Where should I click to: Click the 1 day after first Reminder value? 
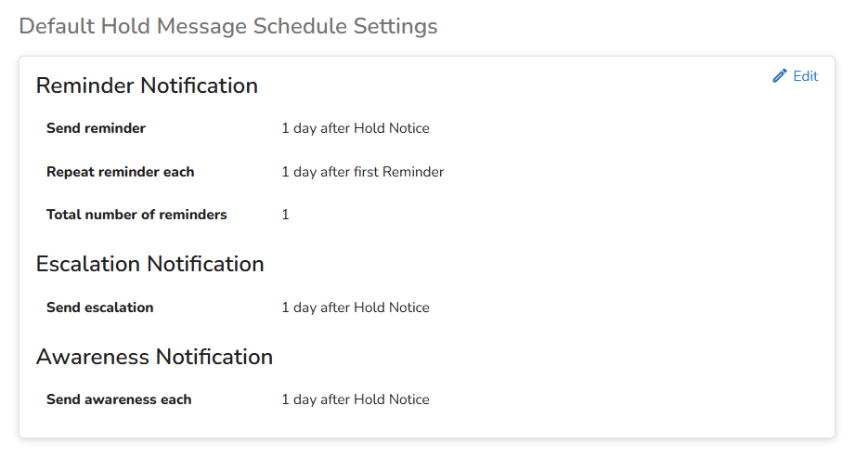tap(362, 172)
